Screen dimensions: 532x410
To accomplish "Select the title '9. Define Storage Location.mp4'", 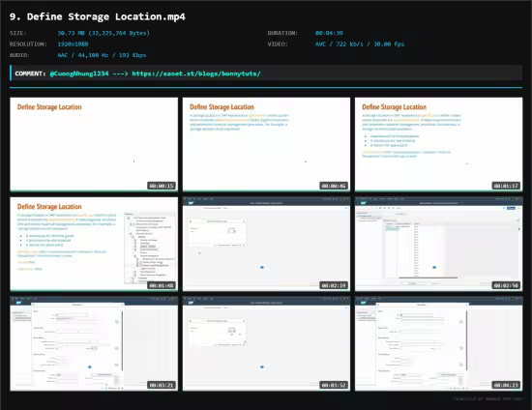I will coord(98,16).
